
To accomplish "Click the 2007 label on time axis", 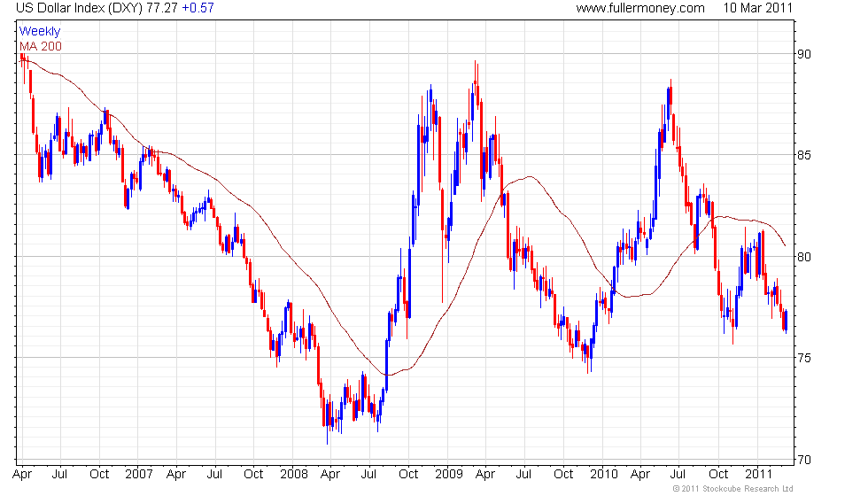I will [x=138, y=475].
